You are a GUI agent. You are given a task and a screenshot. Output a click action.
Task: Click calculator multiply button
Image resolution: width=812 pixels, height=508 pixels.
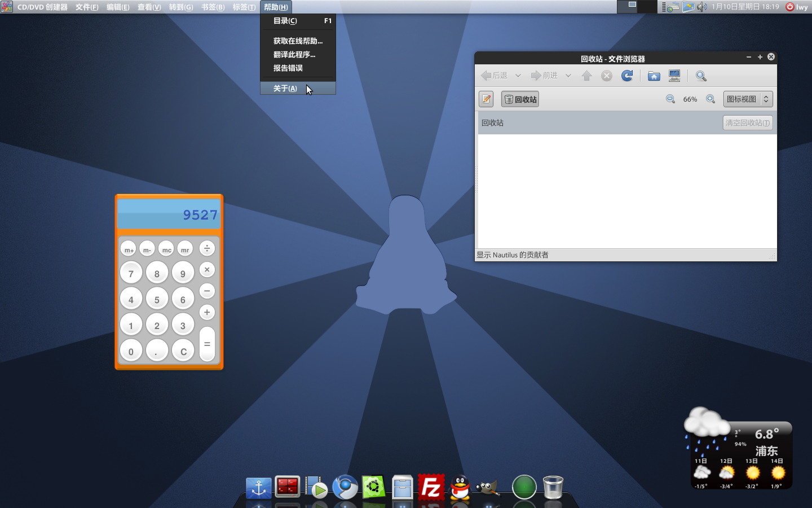tap(207, 270)
